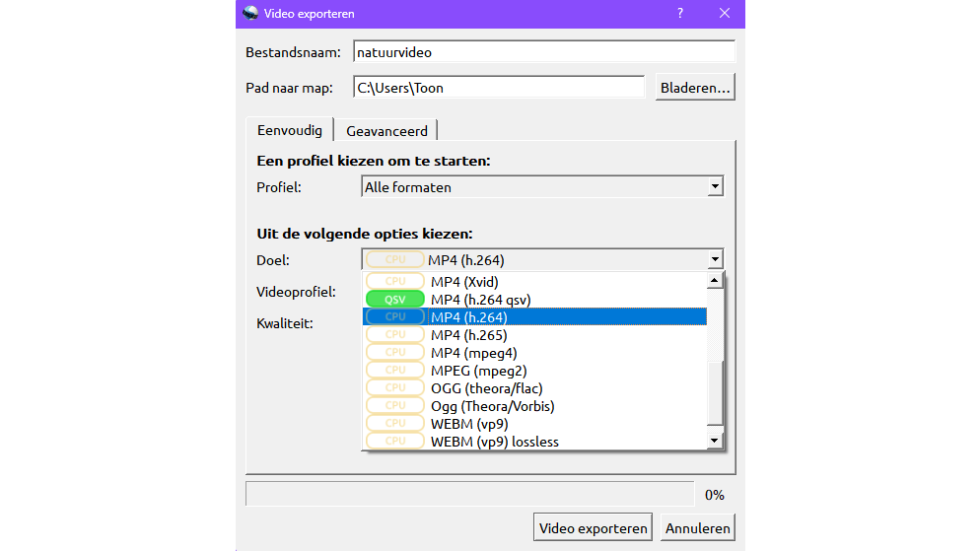Click the help question mark button
The image size is (980, 551).
[679, 14]
